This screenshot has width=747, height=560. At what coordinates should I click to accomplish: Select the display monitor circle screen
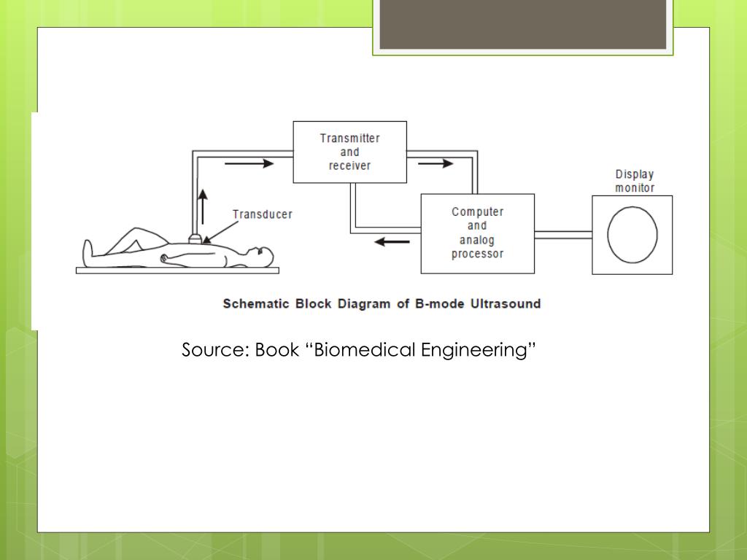click(x=632, y=235)
